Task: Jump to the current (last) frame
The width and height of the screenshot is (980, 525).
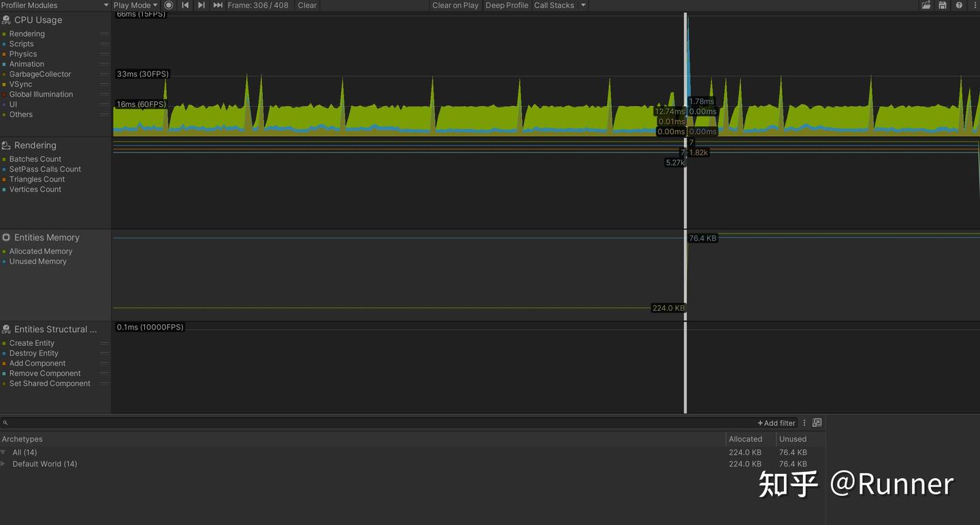Action: coord(218,5)
